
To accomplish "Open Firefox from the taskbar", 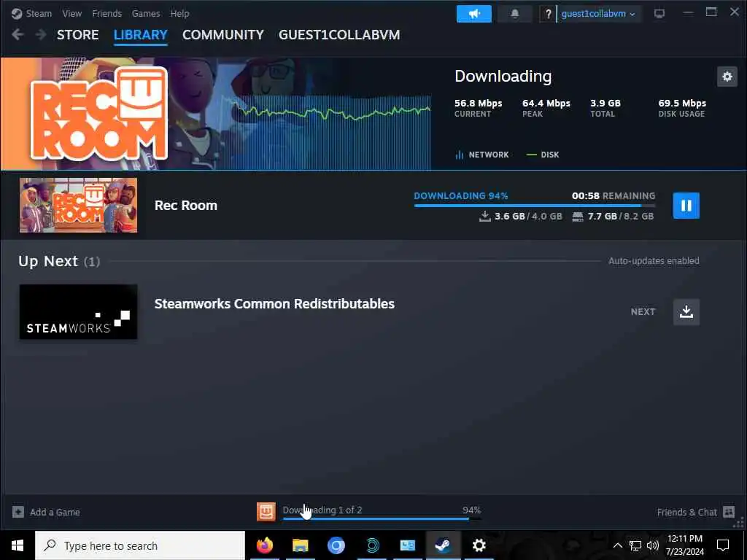I will (264, 545).
